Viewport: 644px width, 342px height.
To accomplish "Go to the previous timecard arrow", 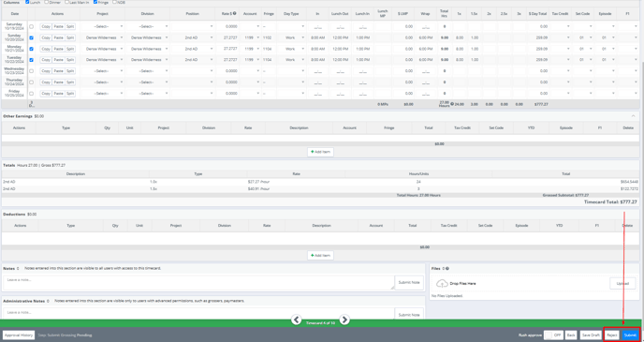I will tap(297, 320).
